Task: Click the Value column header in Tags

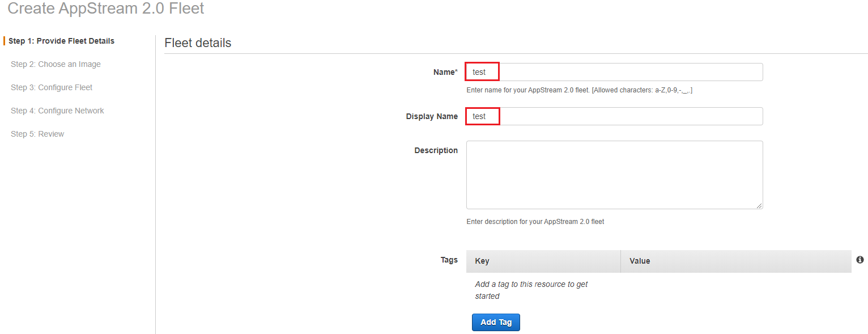Action: coord(736,261)
